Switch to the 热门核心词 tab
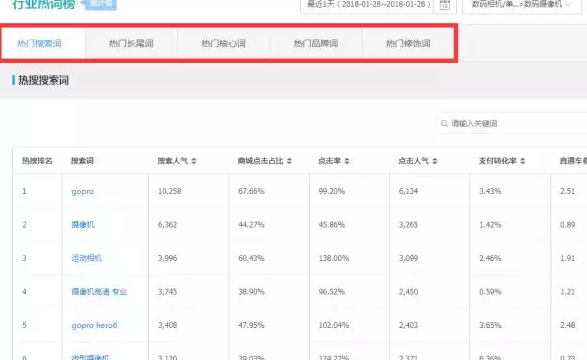The width and height of the screenshot is (587, 360). (x=223, y=43)
